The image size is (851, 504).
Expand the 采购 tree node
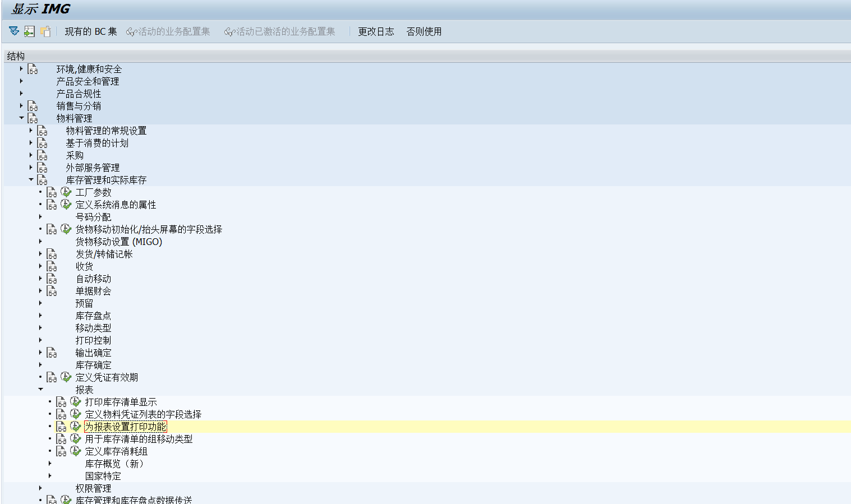(30, 155)
